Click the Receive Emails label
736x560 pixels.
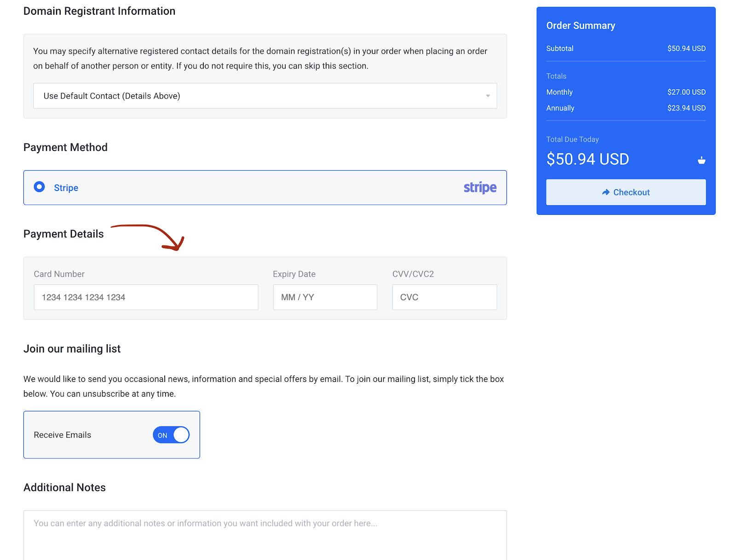pos(63,435)
